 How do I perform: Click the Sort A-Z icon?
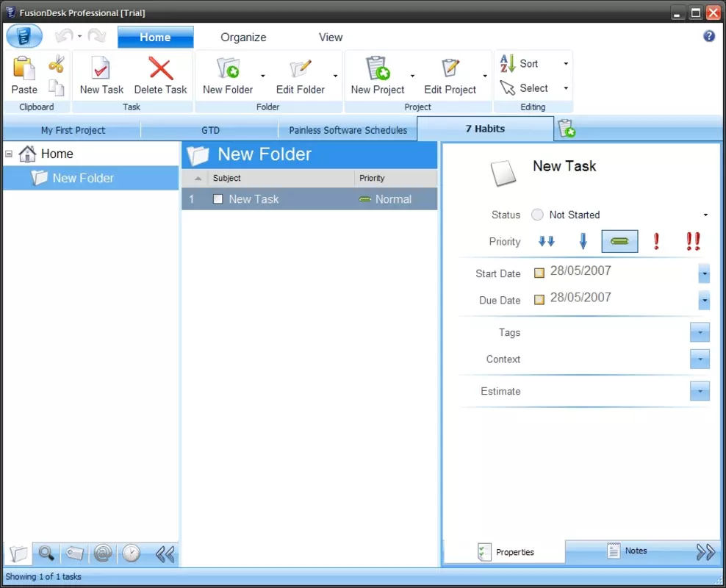pos(508,63)
